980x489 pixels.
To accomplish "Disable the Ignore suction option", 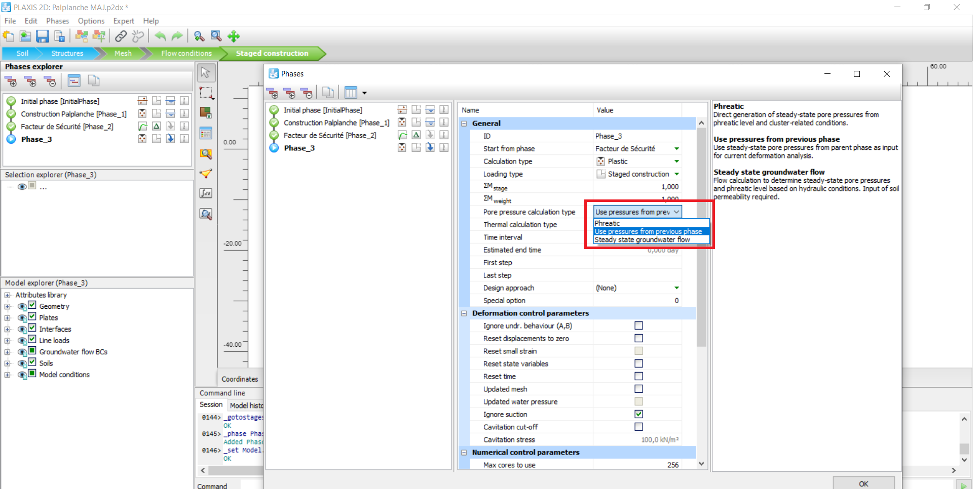I will (x=638, y=414).
